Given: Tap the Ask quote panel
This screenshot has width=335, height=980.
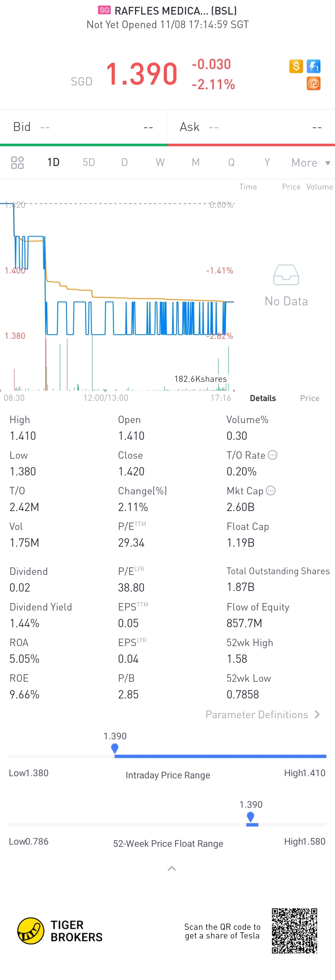Looking at the screenshot, I should tap(251, 127).
